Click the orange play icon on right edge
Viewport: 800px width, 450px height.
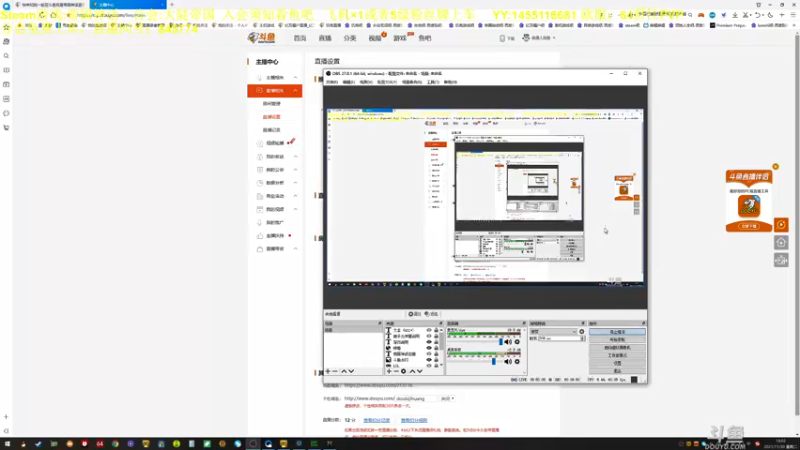pyautogui.click(x=781, y=225)
